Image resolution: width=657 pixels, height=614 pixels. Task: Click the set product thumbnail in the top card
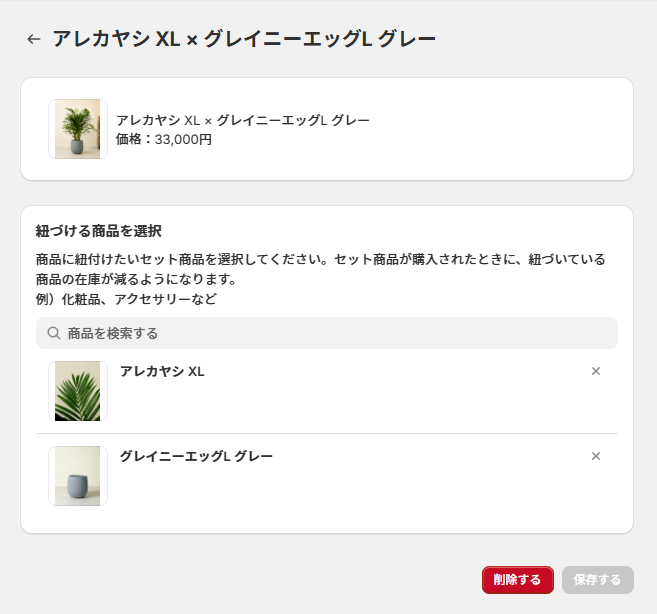coord(77,129)
